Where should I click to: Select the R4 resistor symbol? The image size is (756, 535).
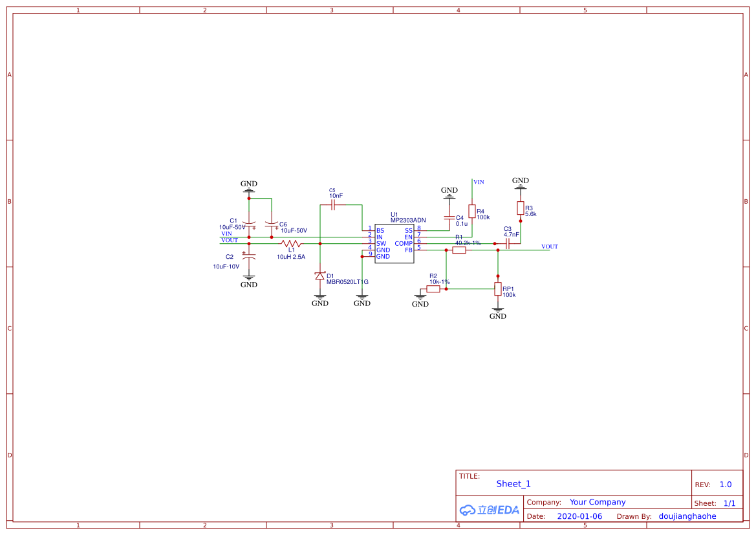click(472, 212)
